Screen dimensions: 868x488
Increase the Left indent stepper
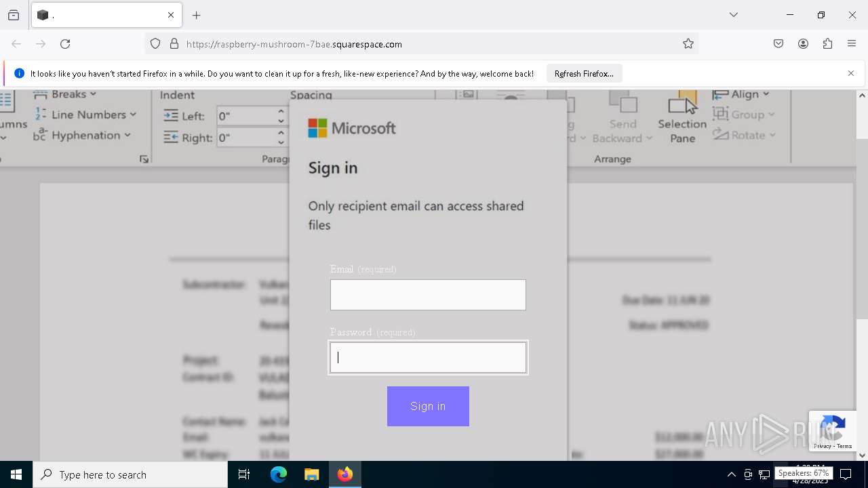[281, 111]
